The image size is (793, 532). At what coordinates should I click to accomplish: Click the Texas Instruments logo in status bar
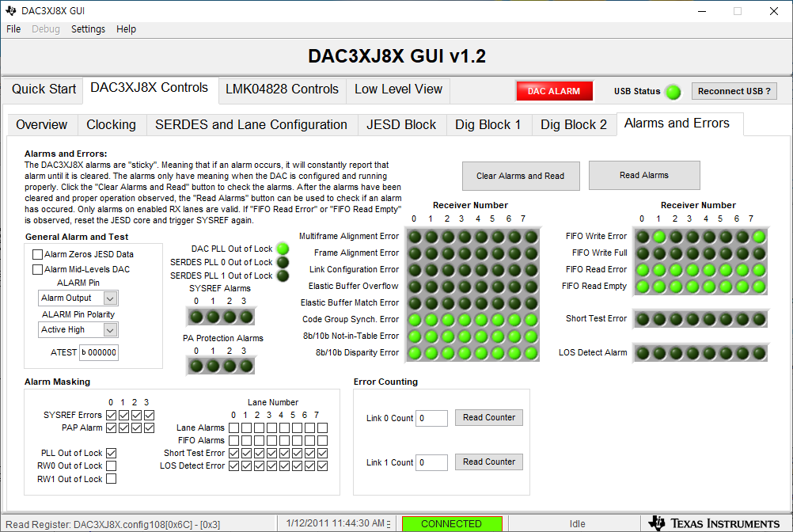point(715,523)
